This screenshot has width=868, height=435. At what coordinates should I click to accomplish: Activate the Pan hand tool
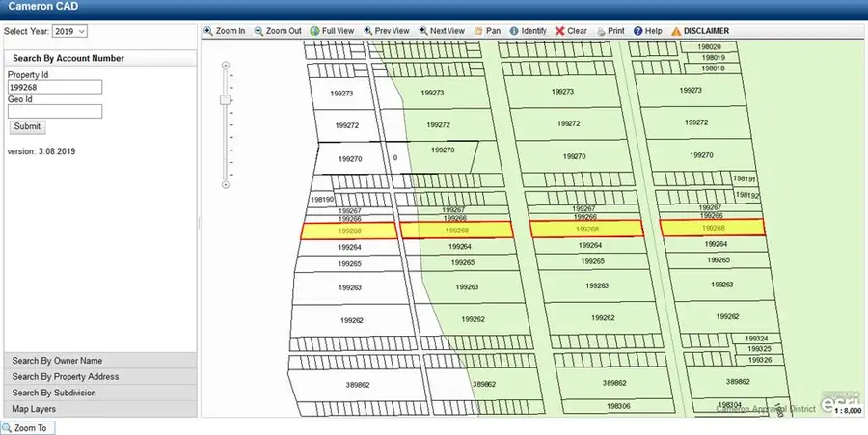(487, 31)
